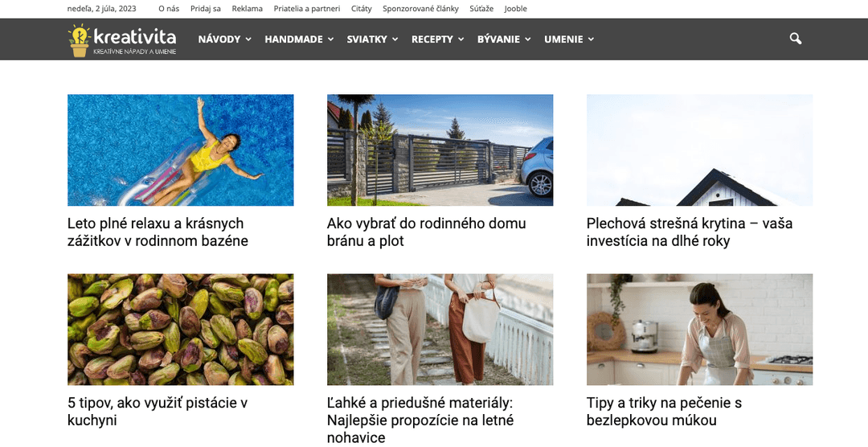Screen dimensions: 868x447
Task: Expand the HANDMADE dropdown arrow
Action: pos(330,39)
